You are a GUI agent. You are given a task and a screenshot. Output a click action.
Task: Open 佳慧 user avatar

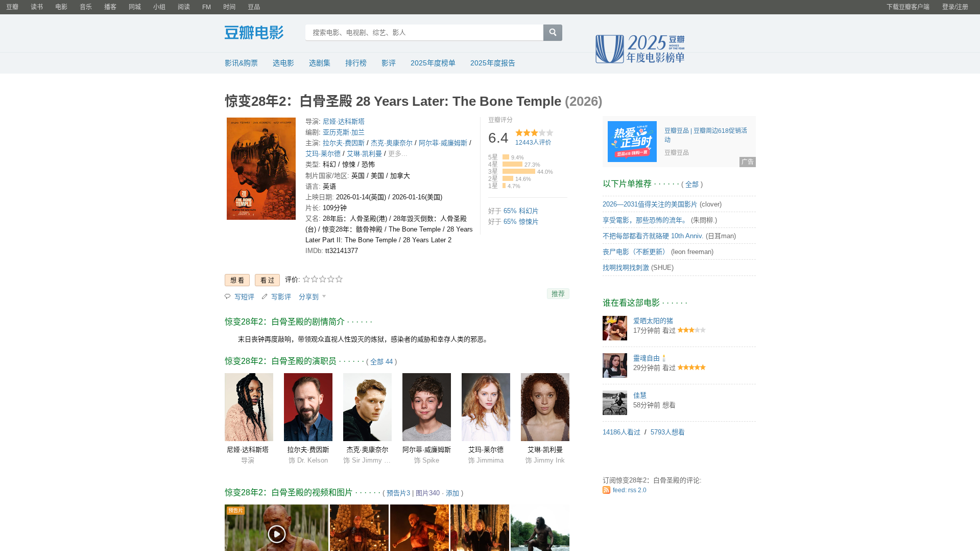tap(615, 403)
